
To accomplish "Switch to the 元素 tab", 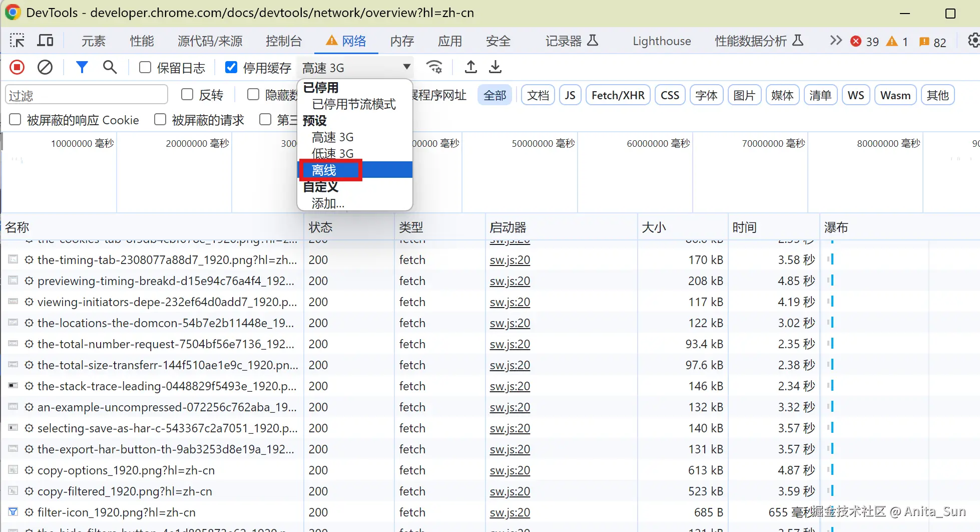I will [94, 41].
